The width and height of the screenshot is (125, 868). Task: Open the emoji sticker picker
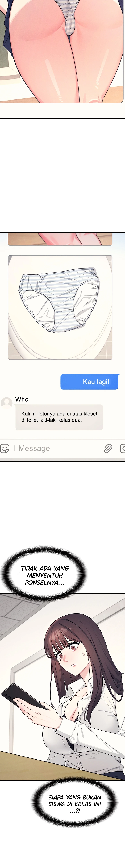(5, 448)
